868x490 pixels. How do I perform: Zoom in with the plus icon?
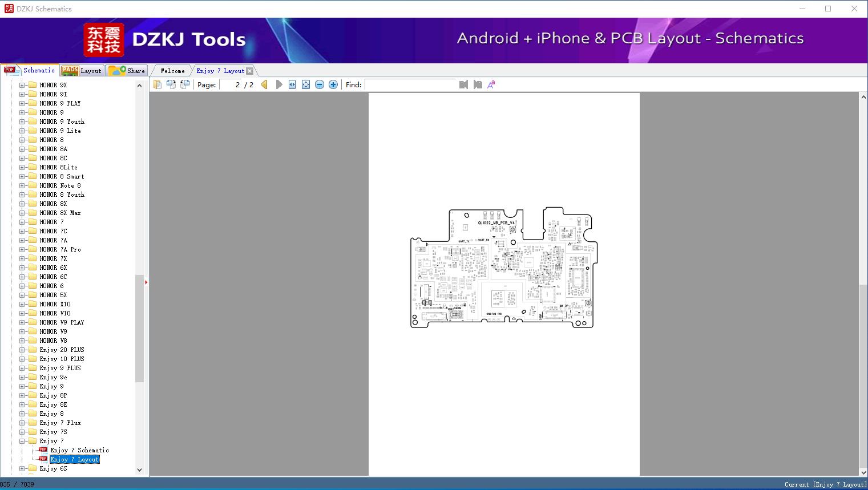click(333, 84)
